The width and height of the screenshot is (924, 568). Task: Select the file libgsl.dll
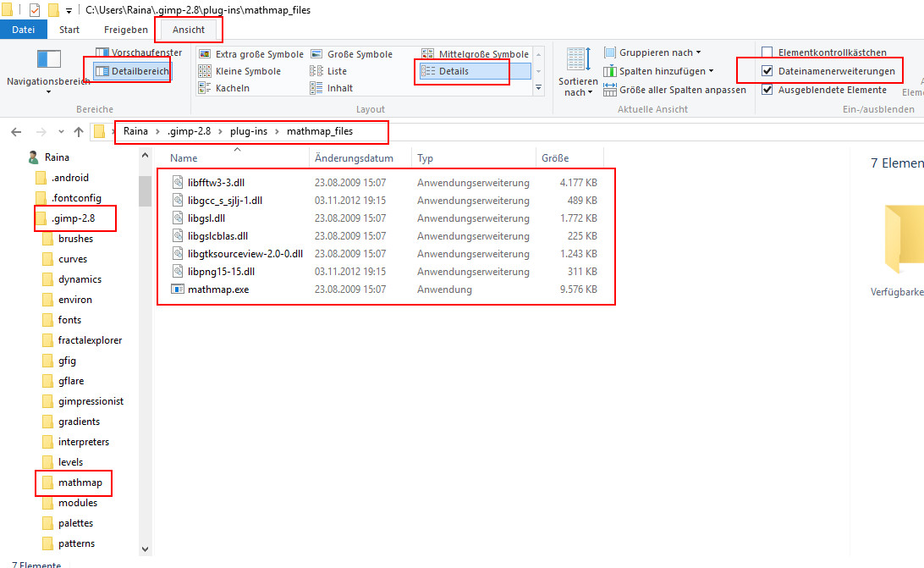pos(206,218)
